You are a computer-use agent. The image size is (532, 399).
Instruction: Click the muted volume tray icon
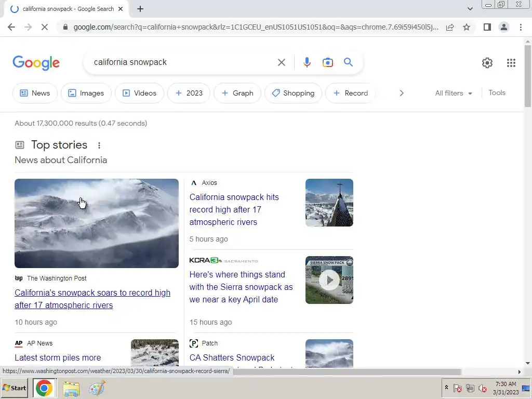pyautogui.click(x=482, y=388)
